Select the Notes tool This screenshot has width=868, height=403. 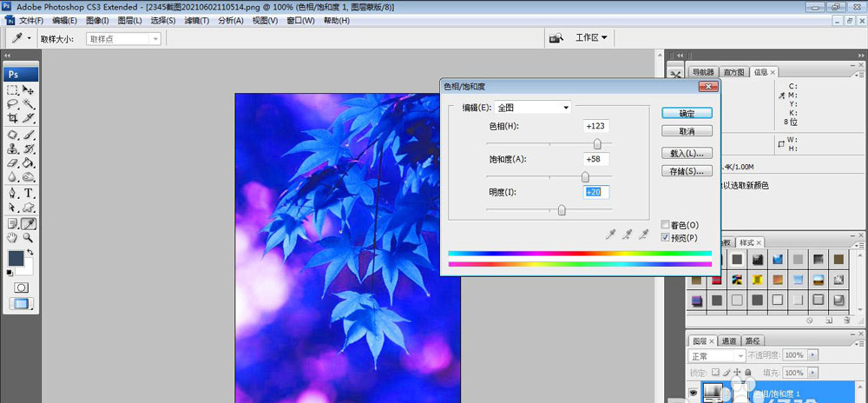[12, 223]
